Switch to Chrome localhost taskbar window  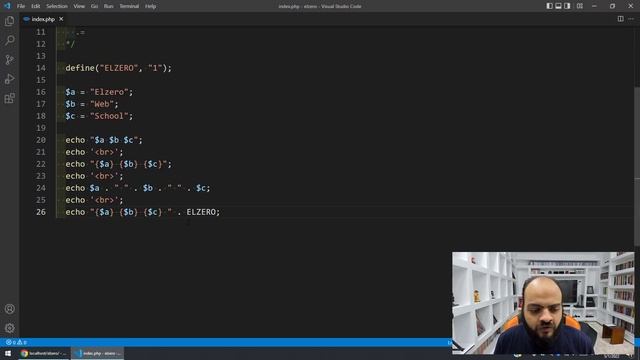click(43, 353)
